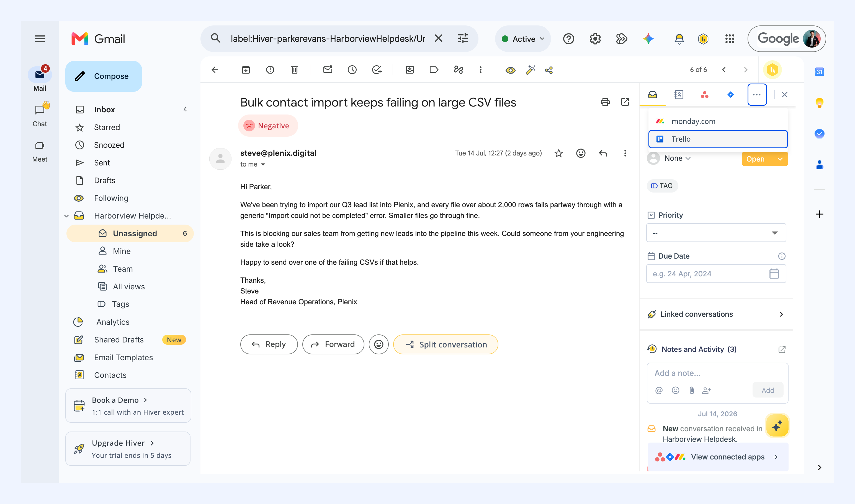The image size is (855, 504).
Task: Open Google Calendar in the side panel
Action: pos(819,72)
